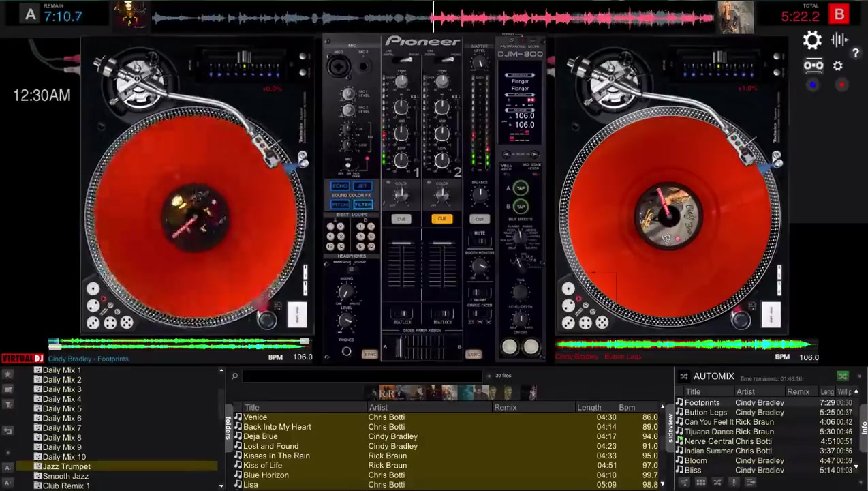This screenshot has width=868, height=491.
Task: Open the settings gear at top right
Action: pos(812,40)
